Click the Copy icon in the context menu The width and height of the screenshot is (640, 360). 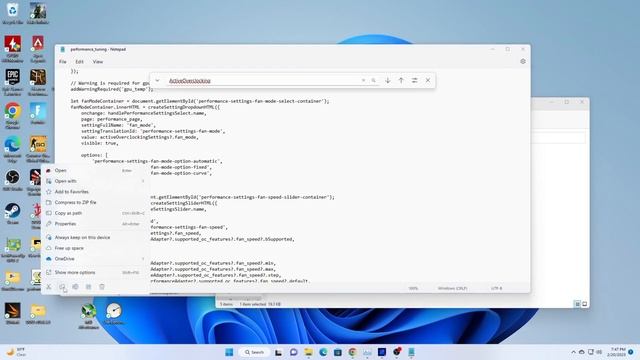click(62, 287)
